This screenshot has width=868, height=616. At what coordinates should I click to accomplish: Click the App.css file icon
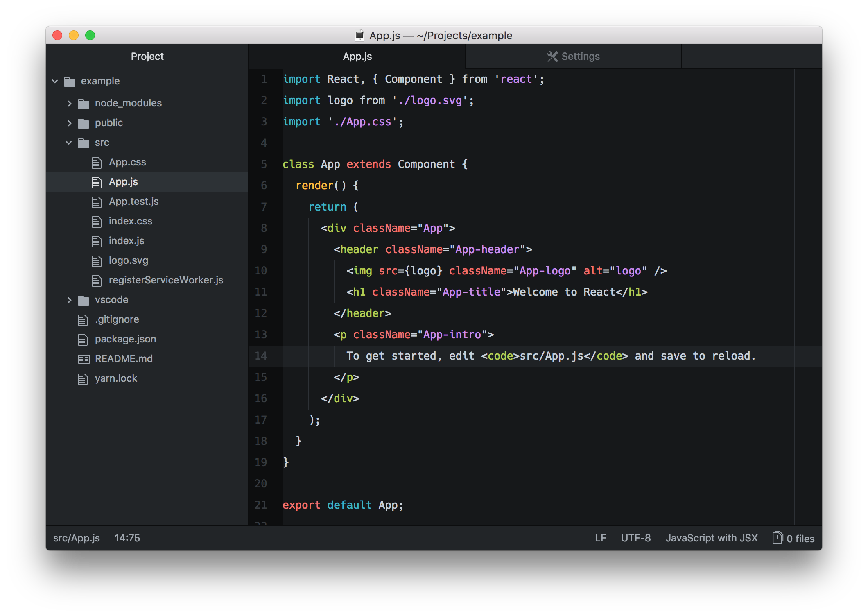[97, 163]
